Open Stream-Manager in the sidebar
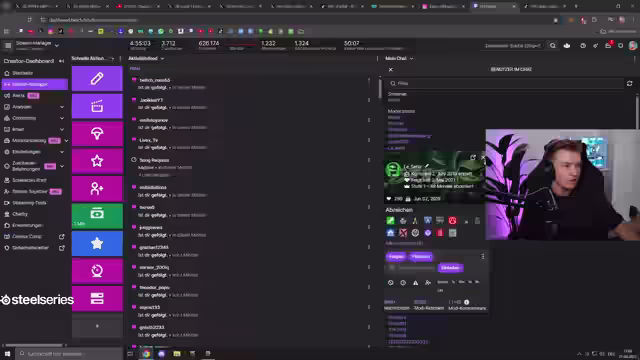The width and height of the screenshot is (640, 360). point(35,84)
